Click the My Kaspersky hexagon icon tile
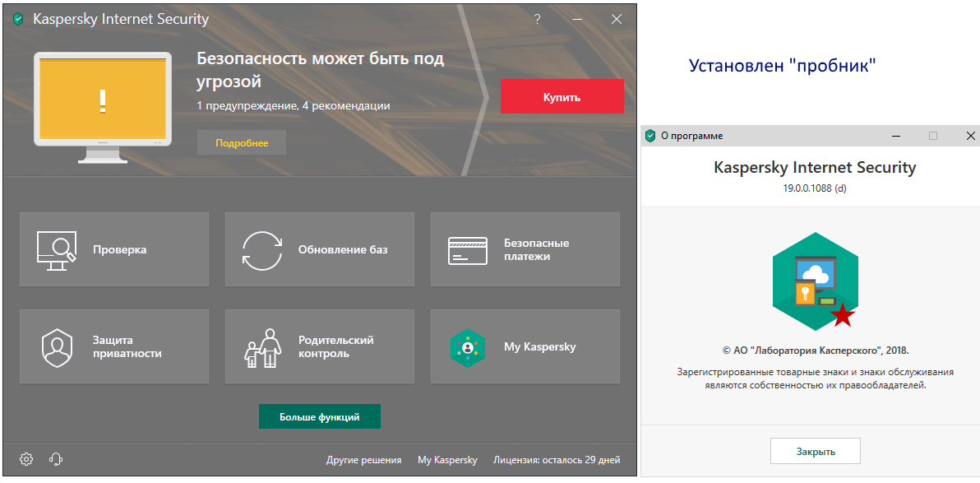Viewport: 980px width, 483px height. click(x=468, y=347)
